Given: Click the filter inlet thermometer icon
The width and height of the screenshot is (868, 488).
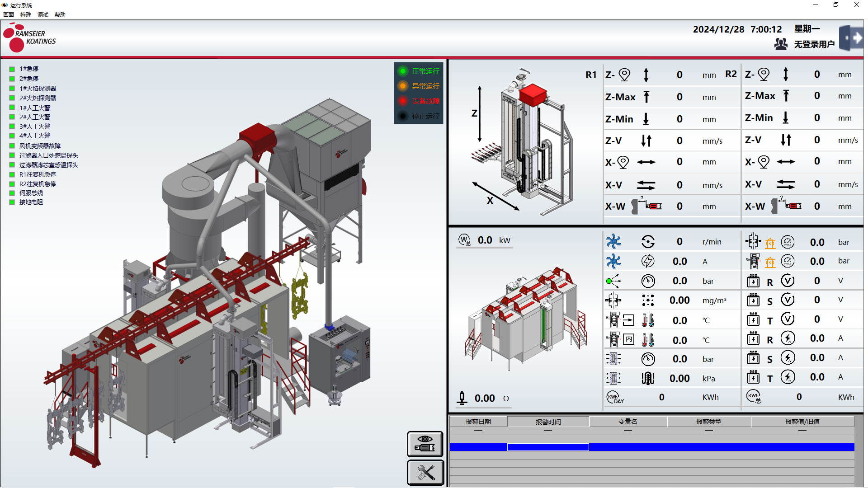Looking at the screenshot, I should coord(648,320).
